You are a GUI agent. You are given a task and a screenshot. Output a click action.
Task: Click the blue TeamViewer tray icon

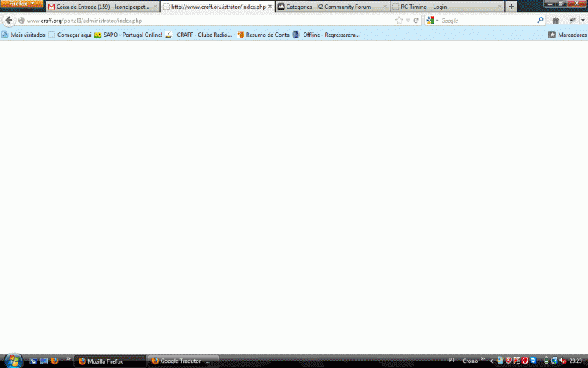[x=534, y=361]
